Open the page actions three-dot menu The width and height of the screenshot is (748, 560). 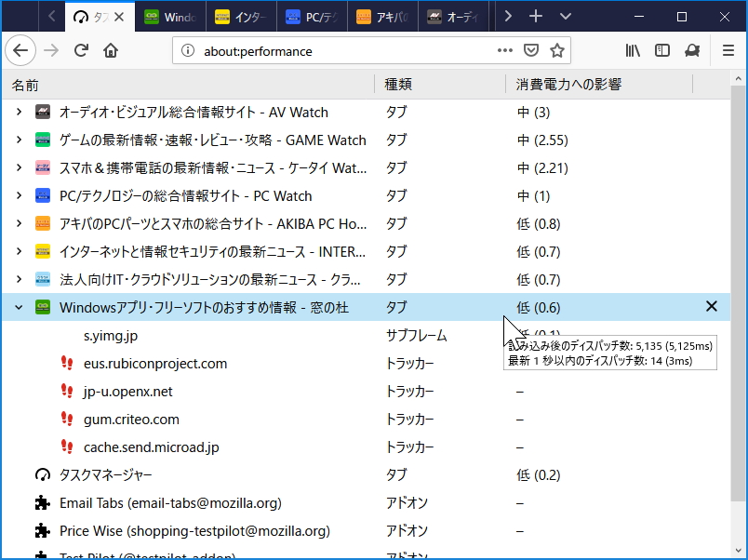tap(504, 50)
